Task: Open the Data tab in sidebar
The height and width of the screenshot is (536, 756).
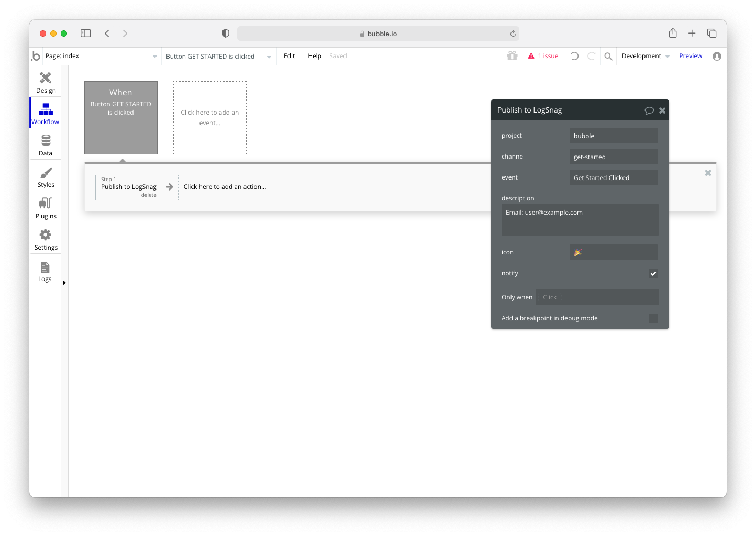Action: click(46, 145)
